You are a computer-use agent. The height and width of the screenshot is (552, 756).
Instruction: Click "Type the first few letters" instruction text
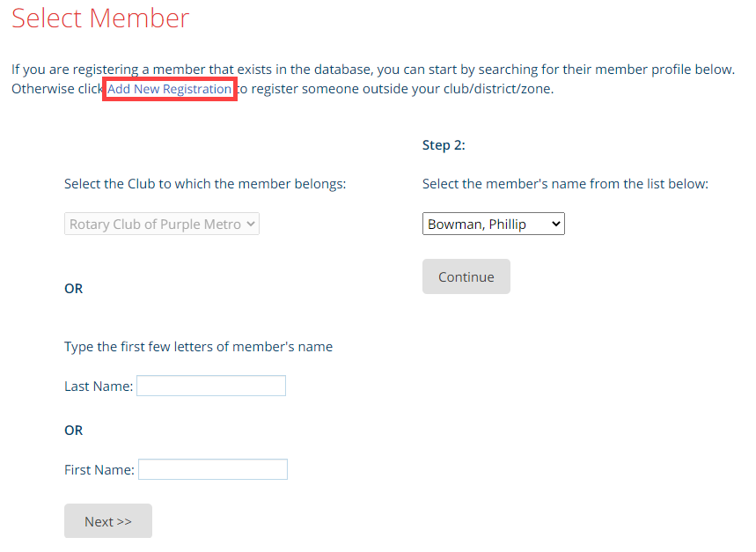pyautogui.click(x=198, y=347)
